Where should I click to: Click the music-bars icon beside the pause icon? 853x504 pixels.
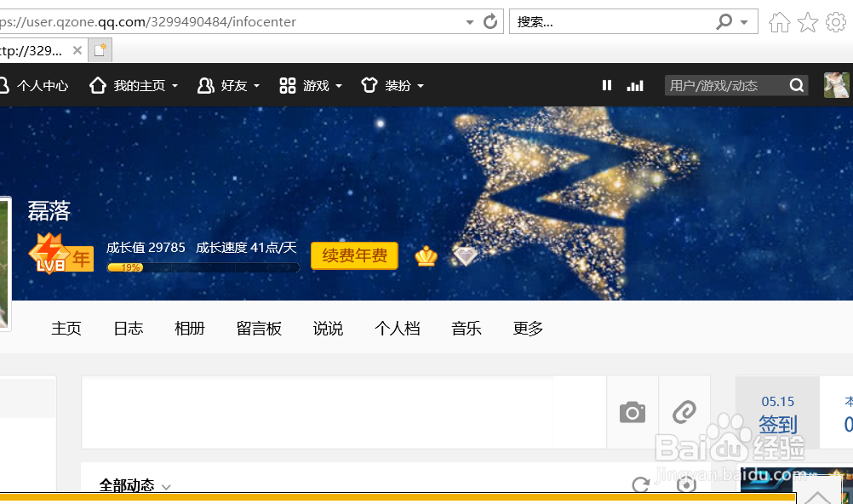[x=634, y=85]
